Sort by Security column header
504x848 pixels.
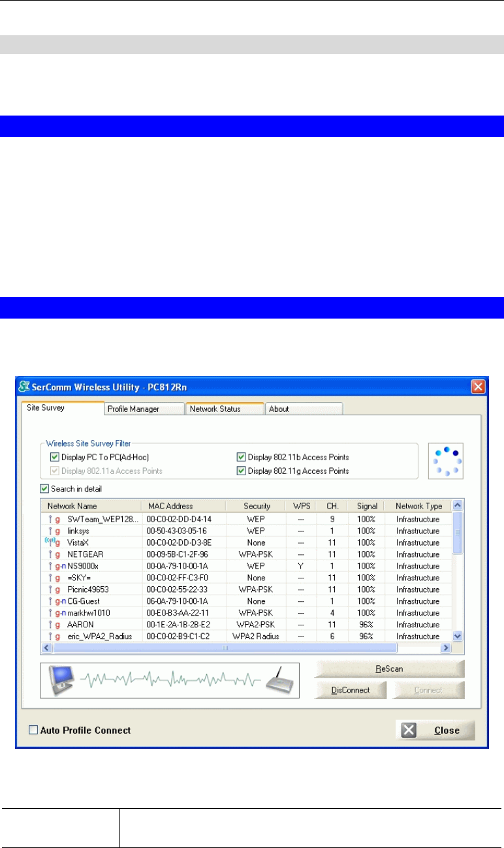tap(255, 506)
